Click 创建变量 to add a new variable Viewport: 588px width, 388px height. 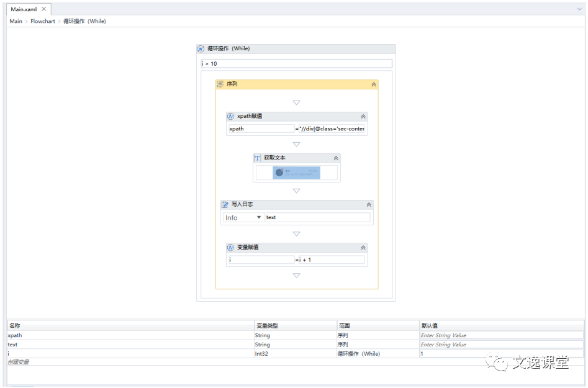19,362
